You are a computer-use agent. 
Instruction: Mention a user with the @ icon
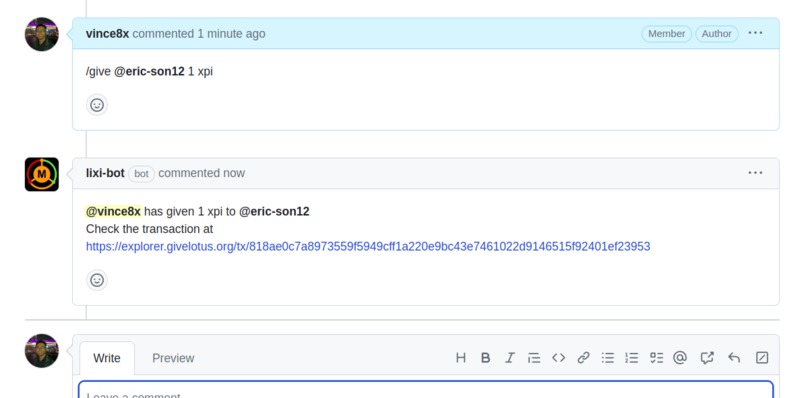point(680,358)
